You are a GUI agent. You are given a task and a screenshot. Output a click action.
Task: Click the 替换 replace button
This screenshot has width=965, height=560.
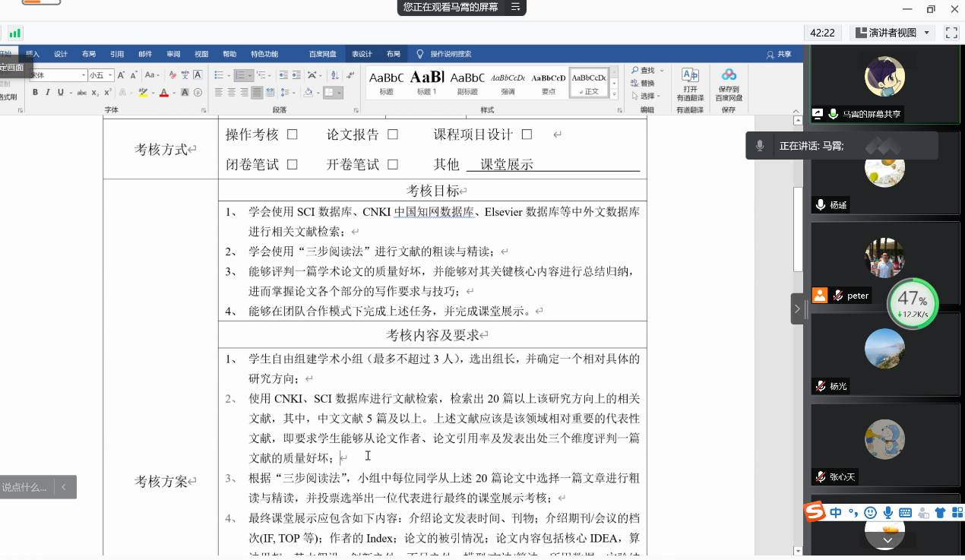[x=643, y=83]
